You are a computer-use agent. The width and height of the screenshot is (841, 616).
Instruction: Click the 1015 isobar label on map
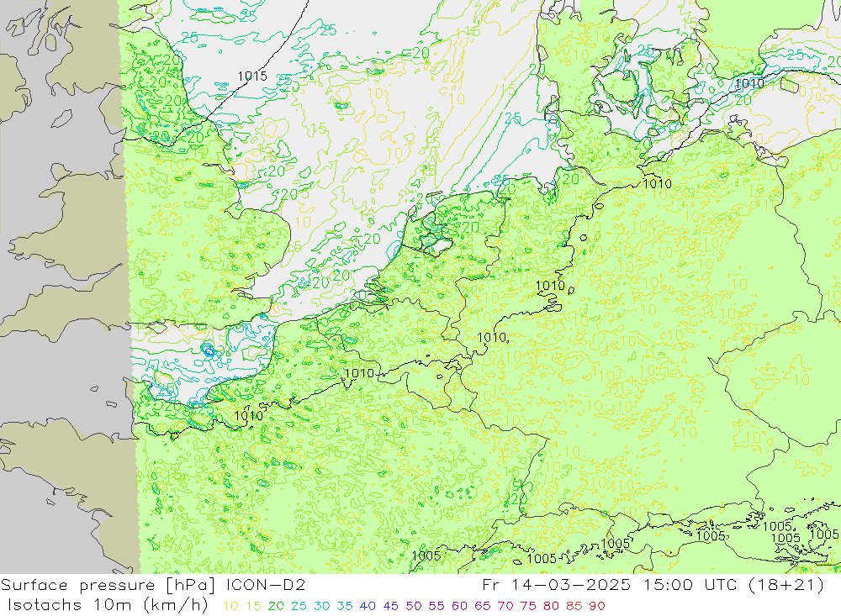(252, 76)
